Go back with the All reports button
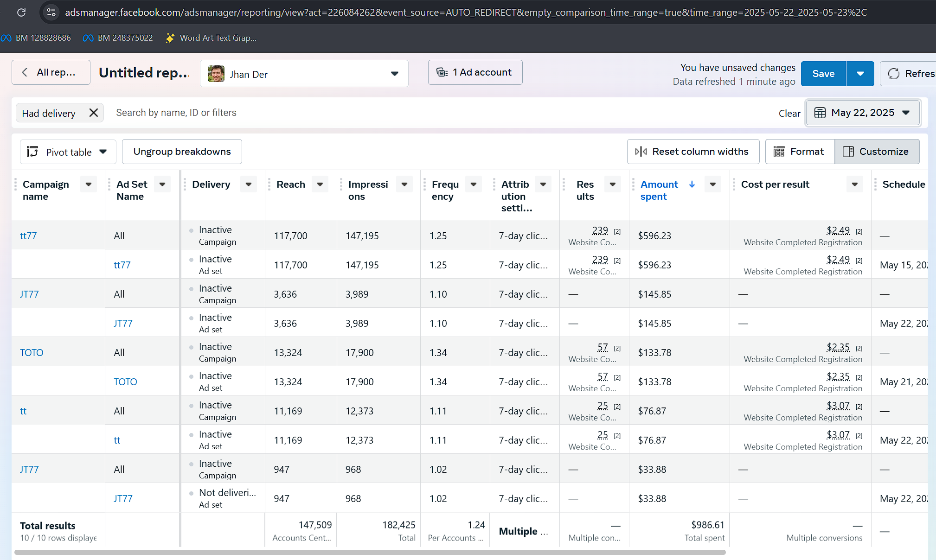Screen dimensions: 936x560 [51, 72]
